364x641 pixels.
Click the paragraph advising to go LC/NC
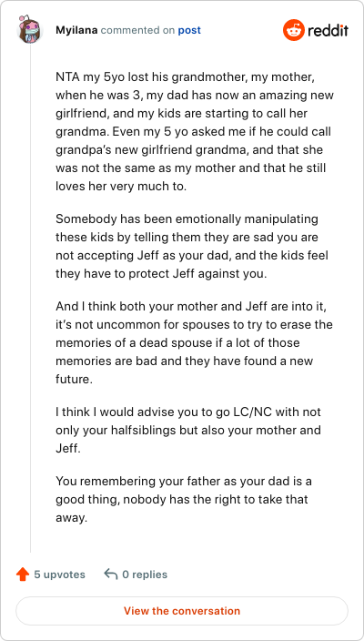pyautogui.click(x=188, y=430)
